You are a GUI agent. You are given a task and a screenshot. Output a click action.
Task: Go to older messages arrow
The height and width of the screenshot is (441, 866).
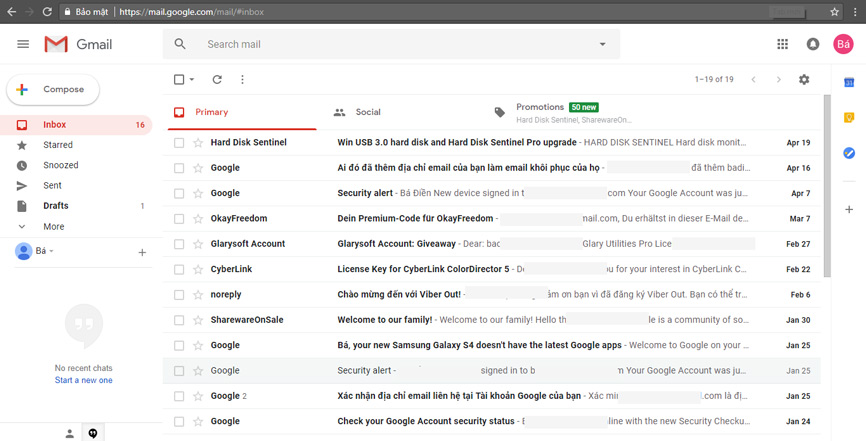(779, 80)
